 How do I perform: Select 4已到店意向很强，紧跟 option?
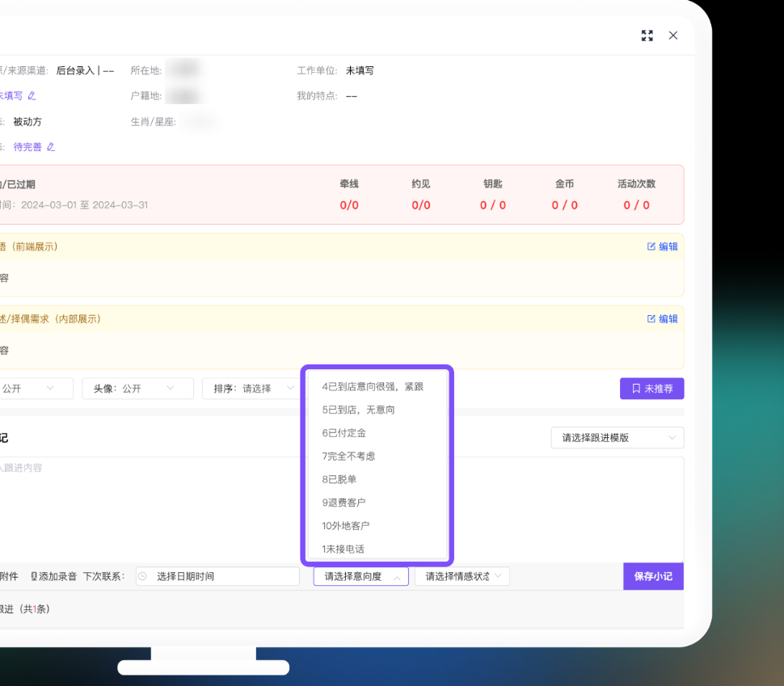pos(373,387)
